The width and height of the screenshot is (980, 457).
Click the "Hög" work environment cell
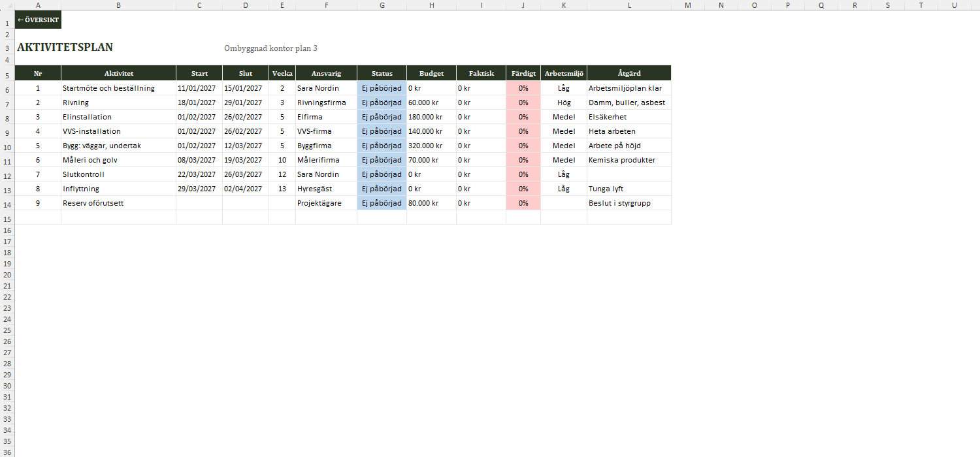coord(564,102)
